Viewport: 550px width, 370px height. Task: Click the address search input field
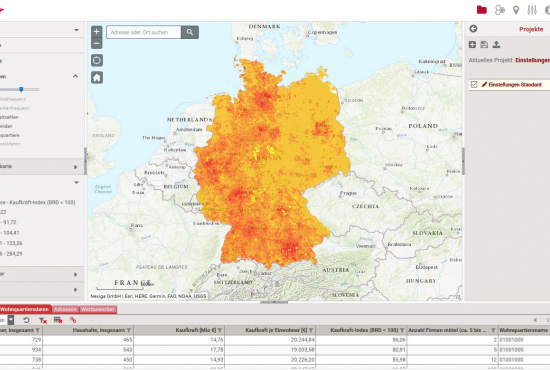(144, 32)
